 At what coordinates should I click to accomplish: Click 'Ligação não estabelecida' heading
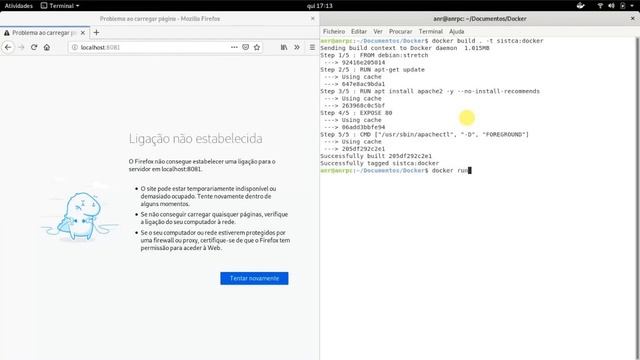pyautogui.click(x=196, y=139)
